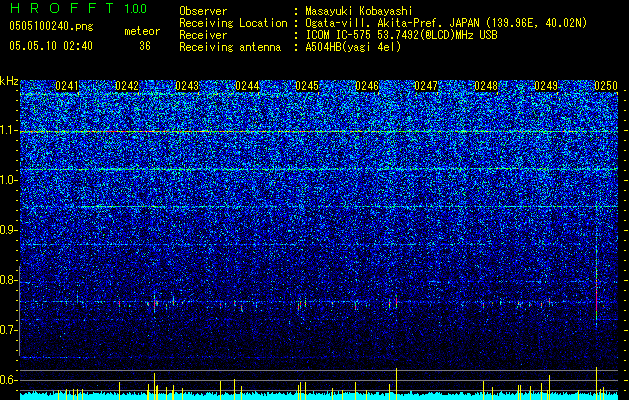This screenshot has width=629, height=400.
Task: Click the 0.6 frequency axis label
Action: point(9,380)
